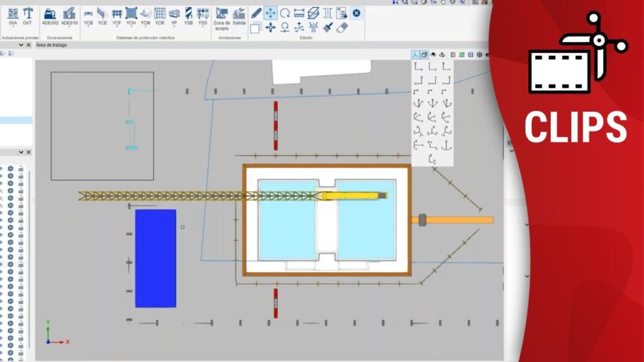
Task: Select the ADE002 excavation tool
Action: point(50,15)
